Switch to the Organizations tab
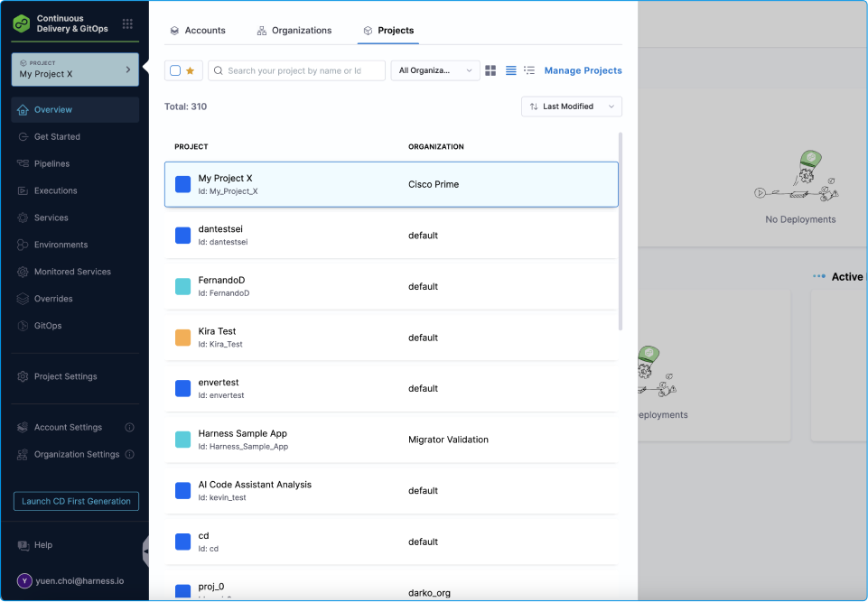868x602 pixels. (294, 31)
